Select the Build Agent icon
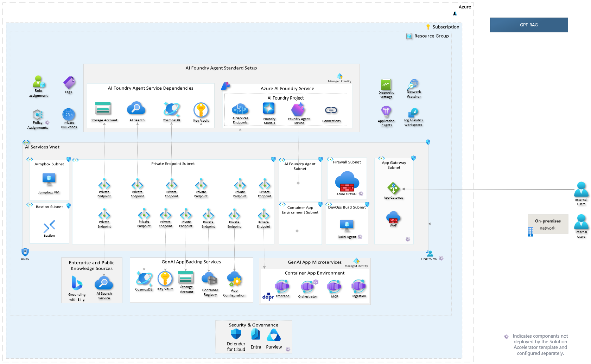This screenshot has width=591, height=364. pos(347,225)
